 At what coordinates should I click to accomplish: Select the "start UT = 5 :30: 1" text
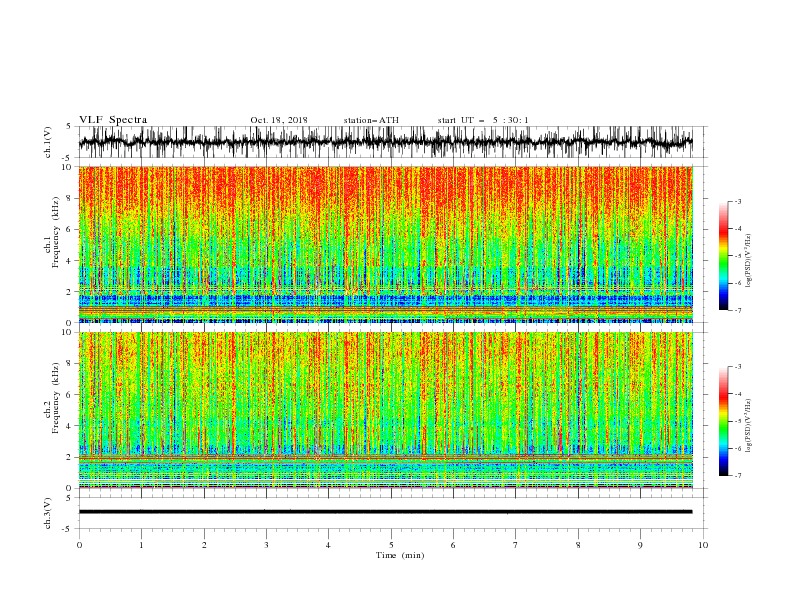[x=483, y=120]
